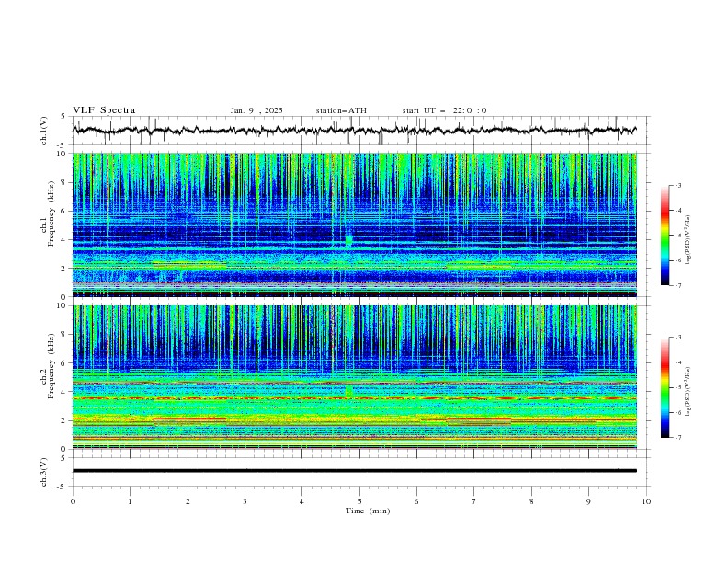Click the "3" minute tick on time axis
This screenshot has width=728, height=563.
pos(245,501)
